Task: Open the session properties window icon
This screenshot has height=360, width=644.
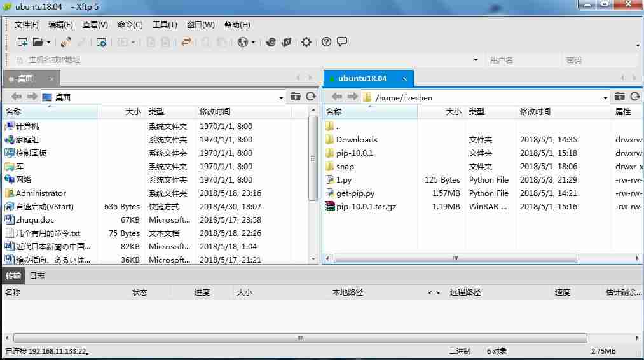Action: coord(101,42)
